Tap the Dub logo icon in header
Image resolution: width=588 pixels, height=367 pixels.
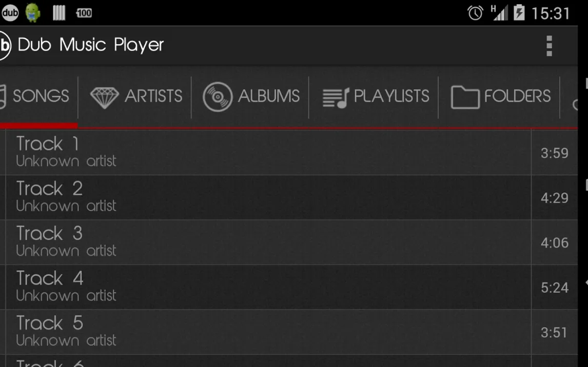[x=5, y=45]
